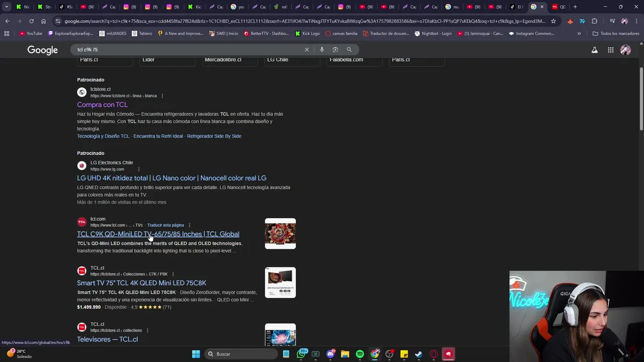Switch to the 'Nic' Kick tab
Screen dimensions: 644x362
tap(23, 7)
